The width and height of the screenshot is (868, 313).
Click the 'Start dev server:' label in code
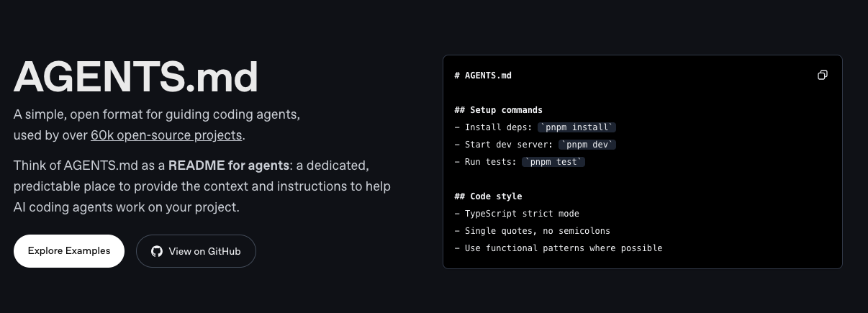pos(504,145)
